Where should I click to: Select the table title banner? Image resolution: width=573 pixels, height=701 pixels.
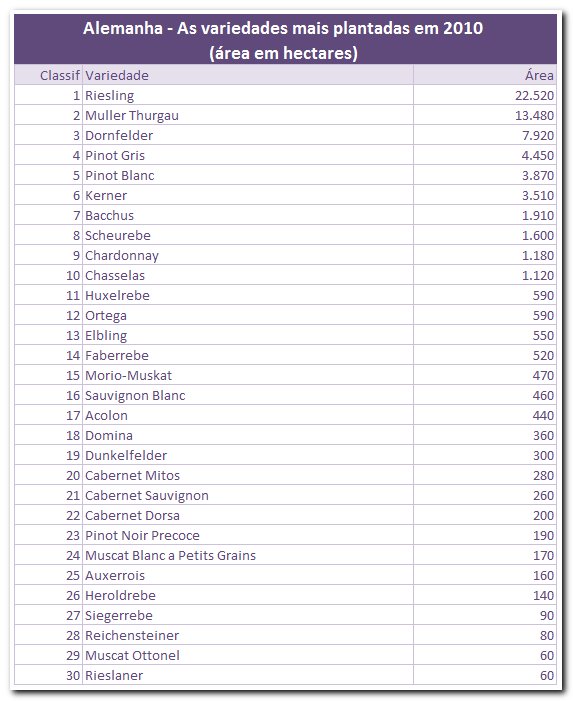tap(286, 39)
